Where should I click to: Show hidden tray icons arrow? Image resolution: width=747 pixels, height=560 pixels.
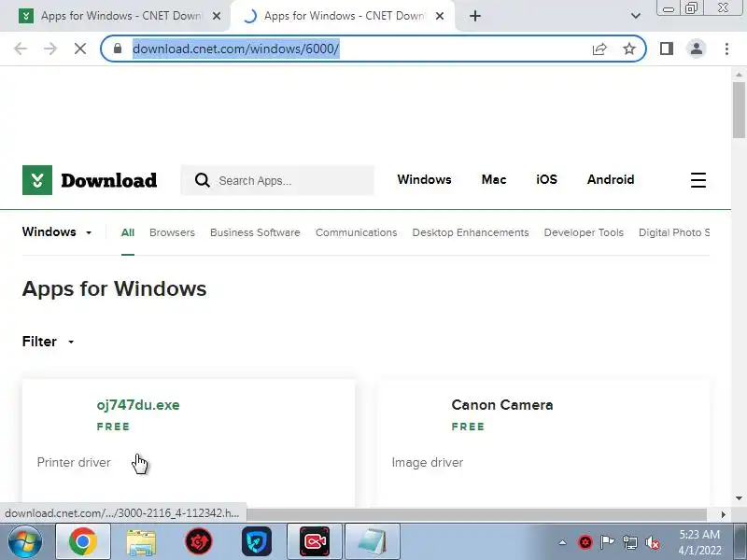point(563,542)
